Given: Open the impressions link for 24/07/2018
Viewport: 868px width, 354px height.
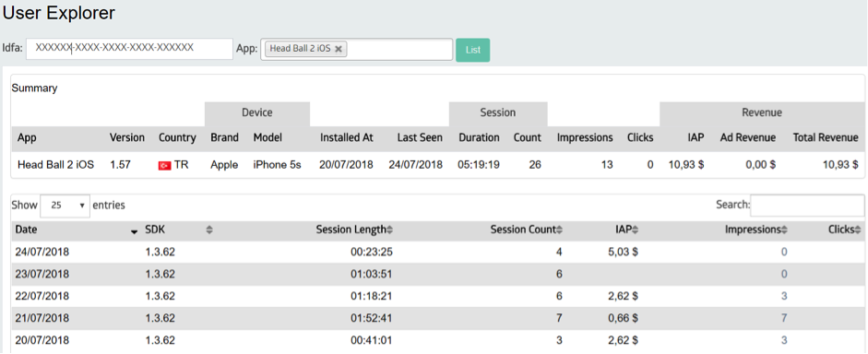Looking at the screenshot, I should click(784, 253).
